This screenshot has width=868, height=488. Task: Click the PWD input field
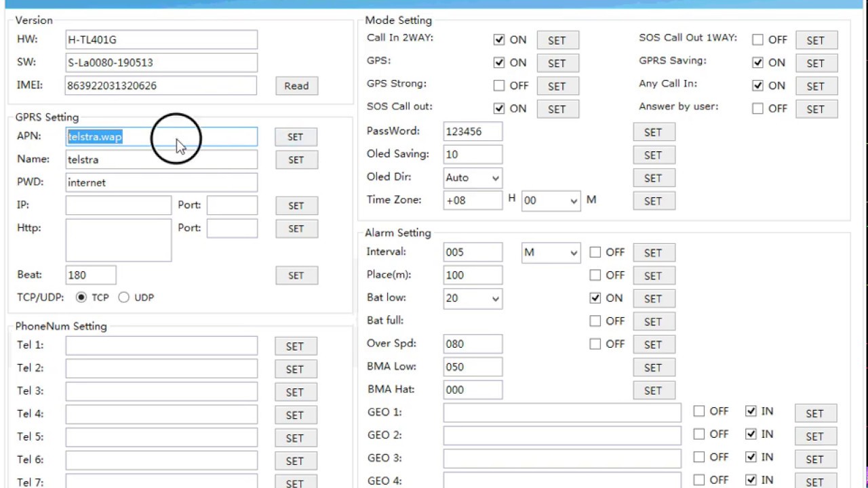tap(161, 183)
